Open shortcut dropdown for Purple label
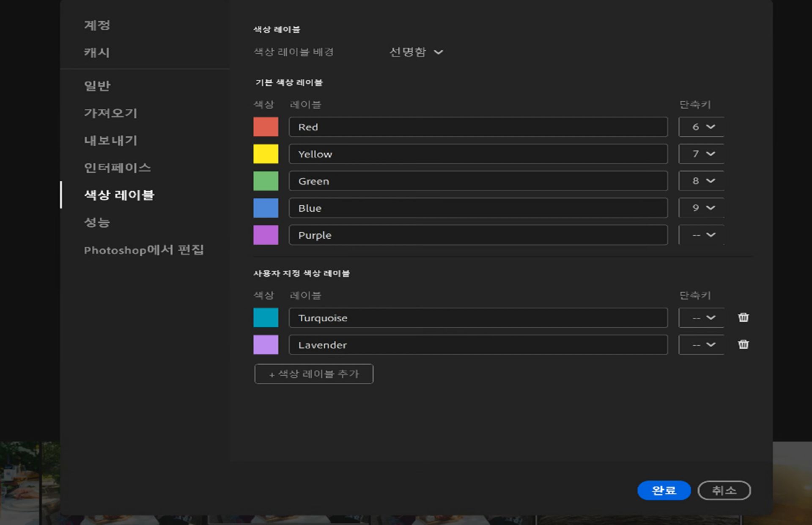812x525 pixels. [x=702, y=235]
